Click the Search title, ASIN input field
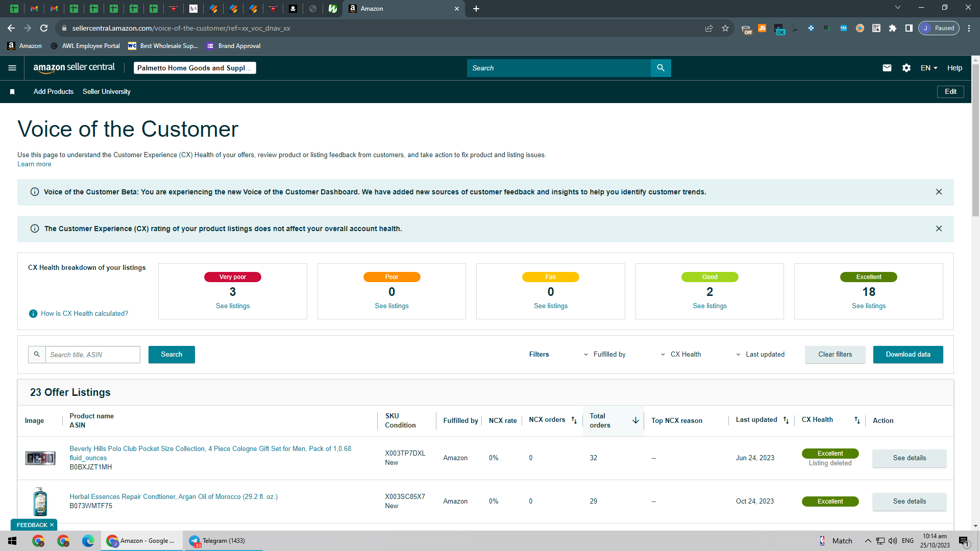This screenshot has width=980, height=551. click(93, 355)
